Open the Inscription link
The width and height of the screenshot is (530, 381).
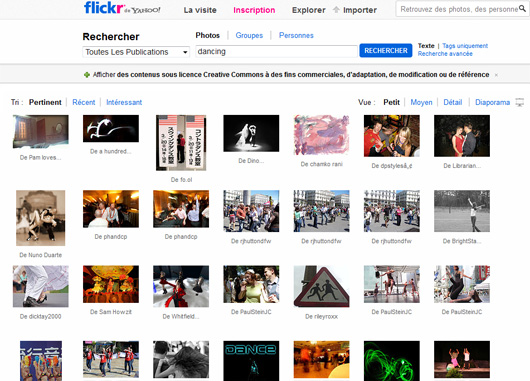pos(254,10)
